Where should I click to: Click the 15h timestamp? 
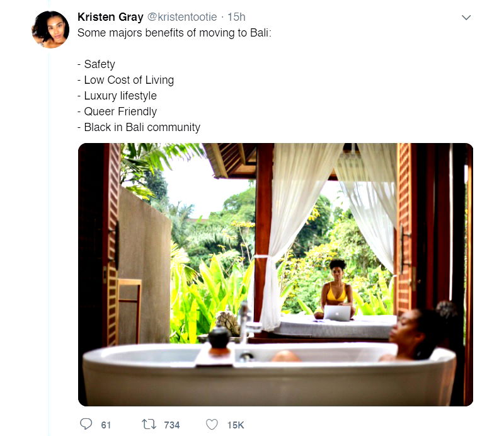[236, 17]
